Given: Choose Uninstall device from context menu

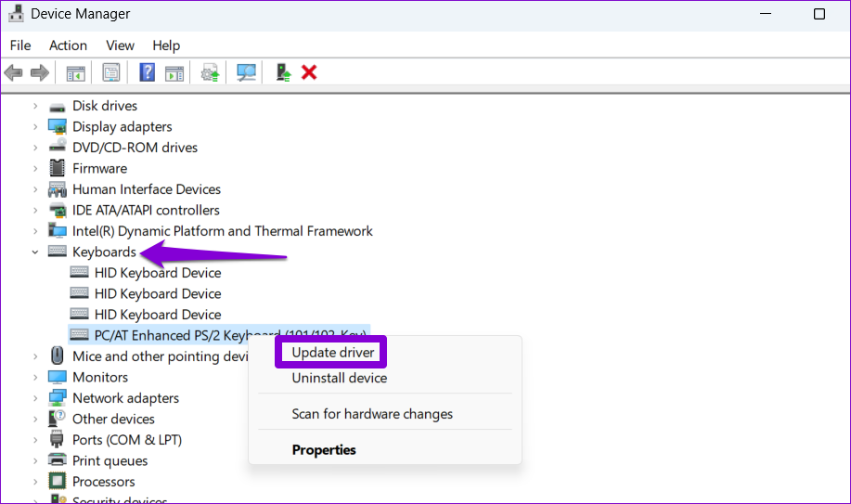Looking at the screenshot, I should pos(340,378).
